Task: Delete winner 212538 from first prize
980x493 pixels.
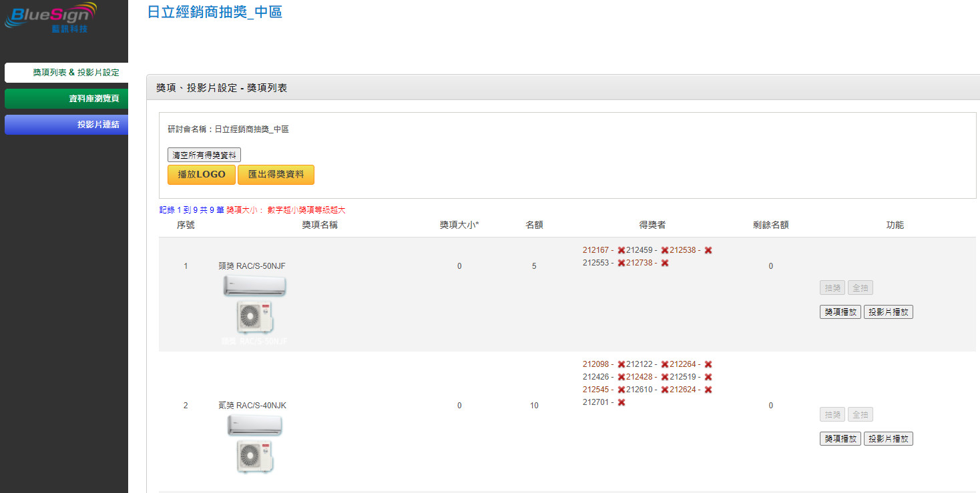Action: 708,250
